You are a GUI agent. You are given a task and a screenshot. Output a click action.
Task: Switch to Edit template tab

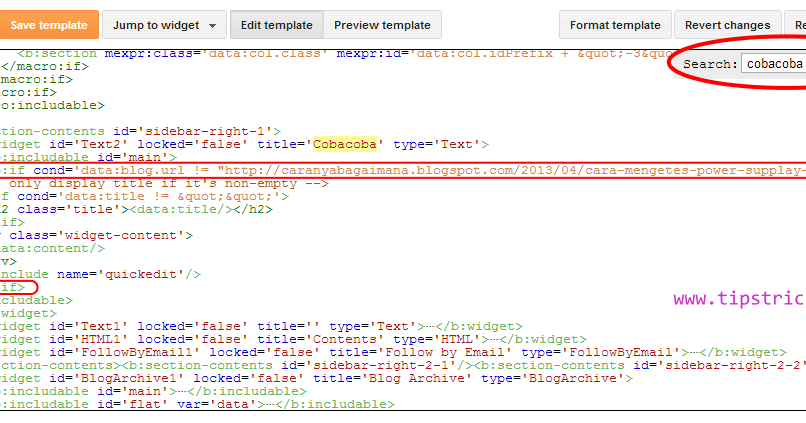[277, 25]
